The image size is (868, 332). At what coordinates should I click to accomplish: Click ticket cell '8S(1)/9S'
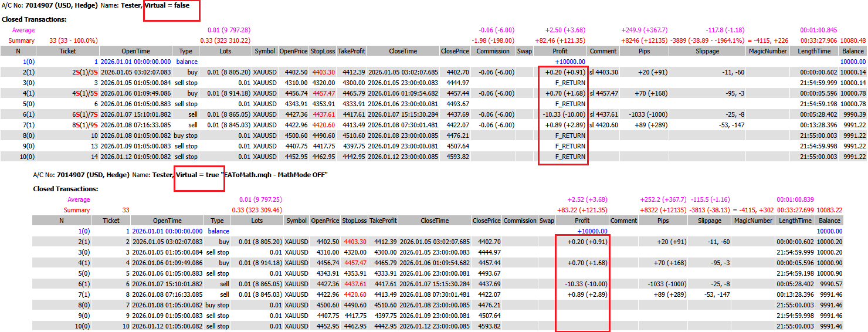pos(85,125)
